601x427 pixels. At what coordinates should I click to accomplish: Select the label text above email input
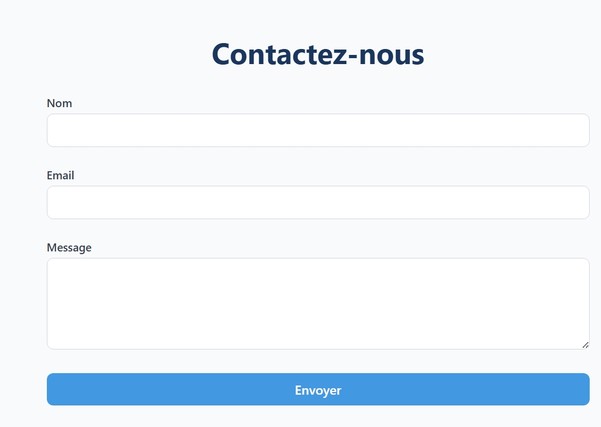[x=60, y=175]
